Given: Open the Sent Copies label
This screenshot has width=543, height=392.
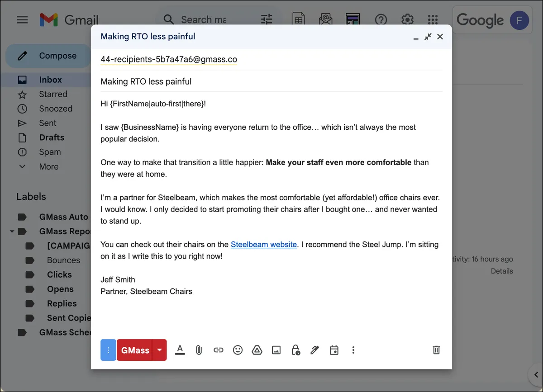Looking at the screenshot, I should click(69, 318).
